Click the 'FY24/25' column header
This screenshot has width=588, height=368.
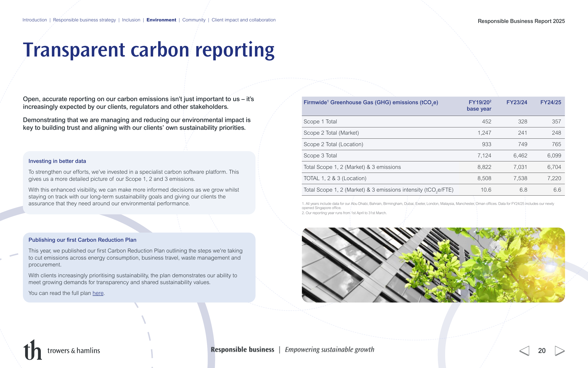coord(551,102)
